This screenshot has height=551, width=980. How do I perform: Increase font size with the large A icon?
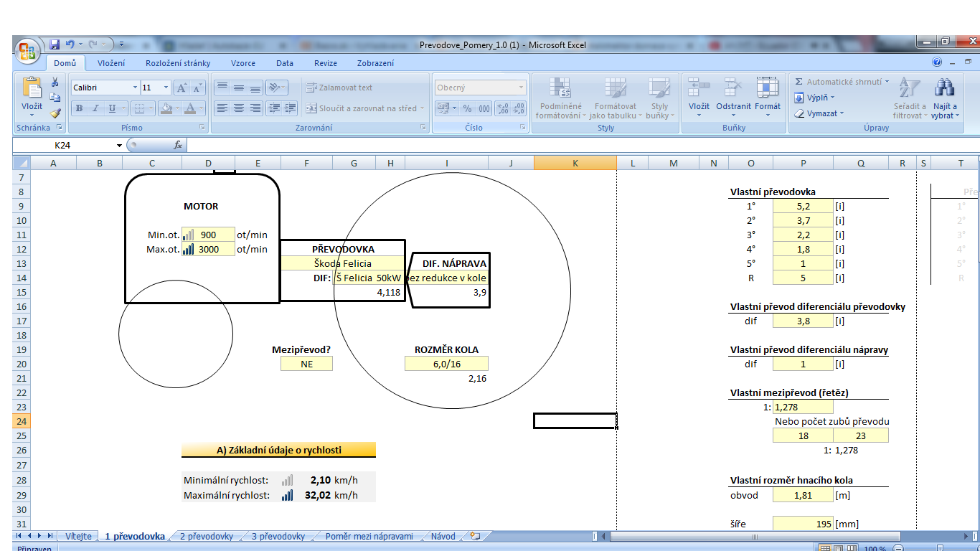(182, 88)
